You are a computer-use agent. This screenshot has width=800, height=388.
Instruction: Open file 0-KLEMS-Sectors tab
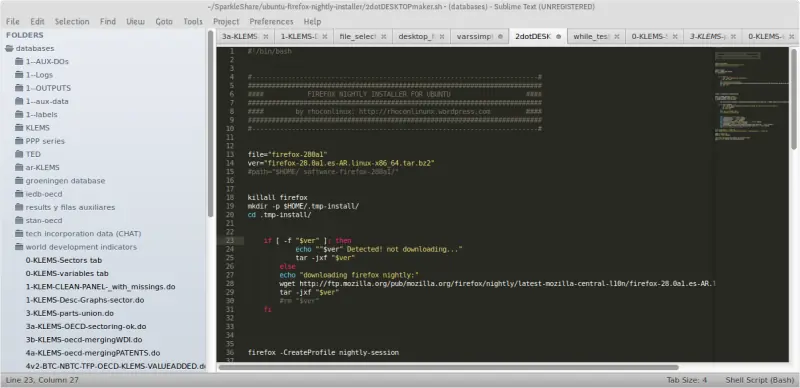pyautogui.click(x=64, y=260)
